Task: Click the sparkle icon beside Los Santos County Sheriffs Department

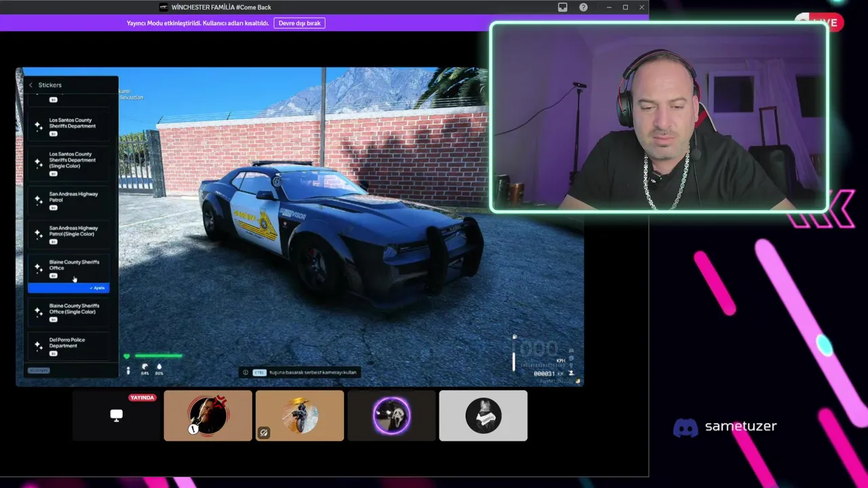Action: coord(39,126)
